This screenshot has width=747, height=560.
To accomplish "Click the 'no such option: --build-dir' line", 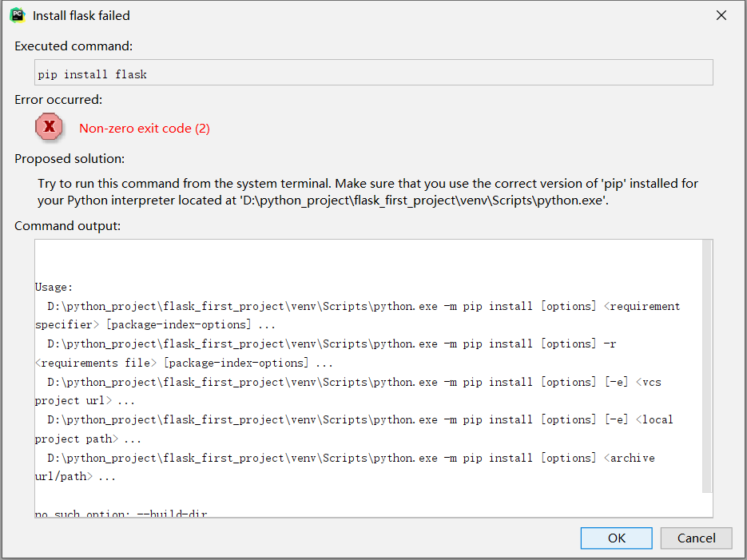I will coord(121,514).
